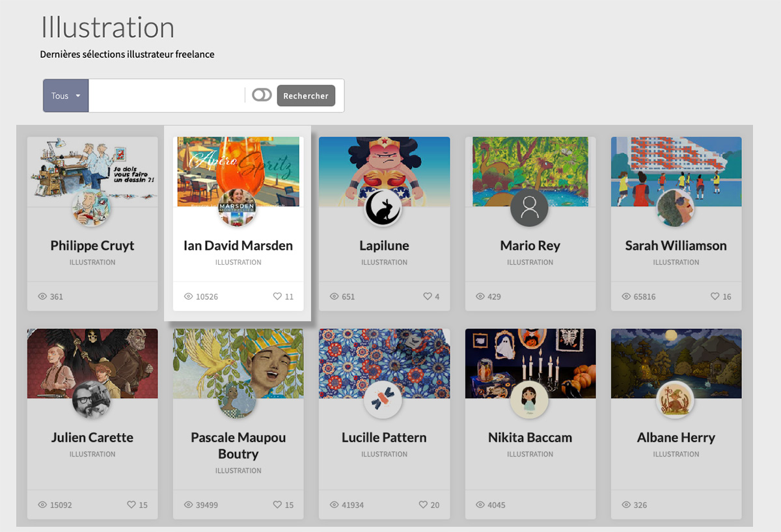781x532 pixels.
Task: Click Lapilune's rabbit moon avatar
Action: (383, 208)
